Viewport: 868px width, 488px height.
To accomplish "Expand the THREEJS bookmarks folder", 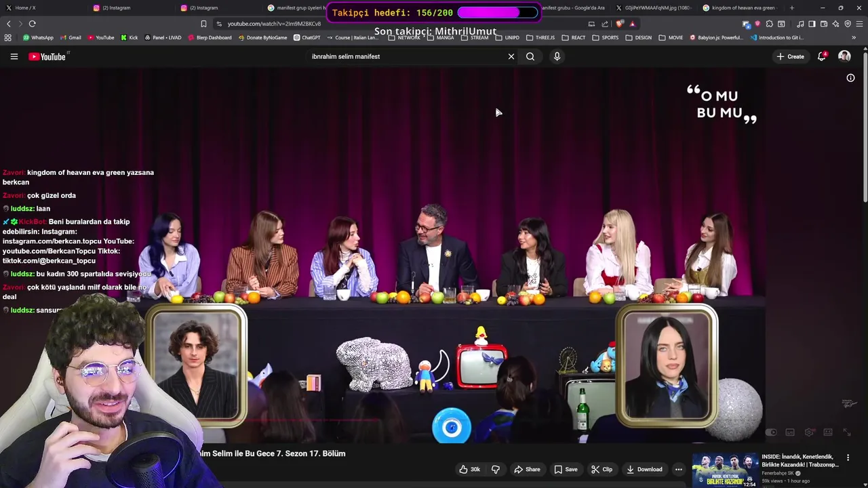I will tap(540, 37).
